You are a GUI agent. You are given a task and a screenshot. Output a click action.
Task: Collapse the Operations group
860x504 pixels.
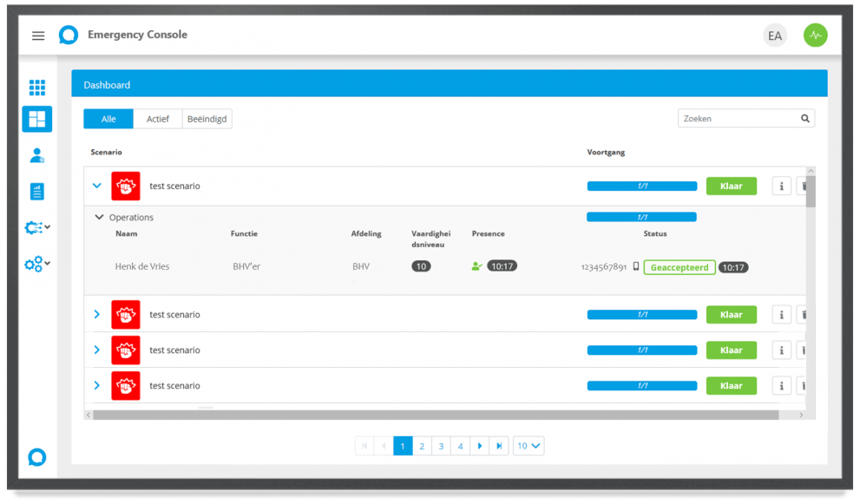tap(99, 217)
